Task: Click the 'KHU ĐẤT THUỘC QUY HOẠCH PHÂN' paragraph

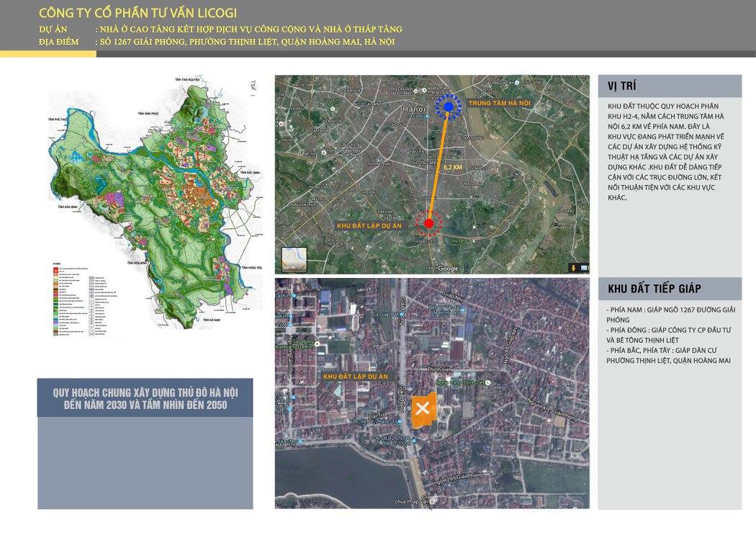Action: (x=665, y=152)
